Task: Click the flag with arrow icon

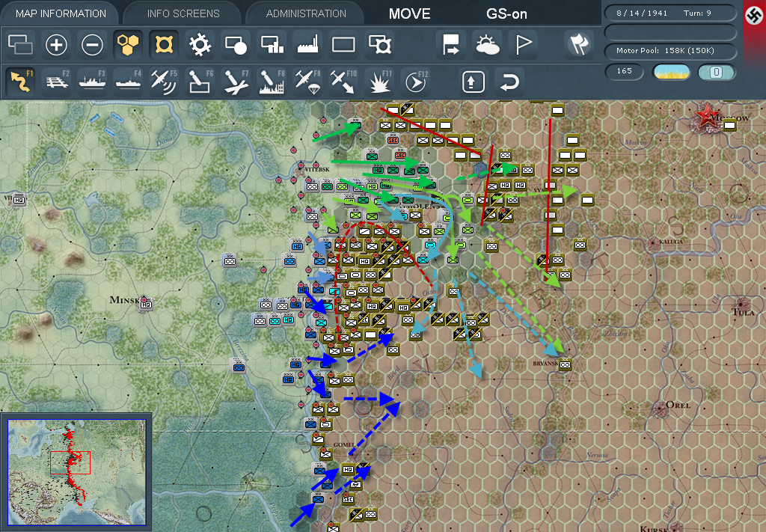Action: coord(451,45)
